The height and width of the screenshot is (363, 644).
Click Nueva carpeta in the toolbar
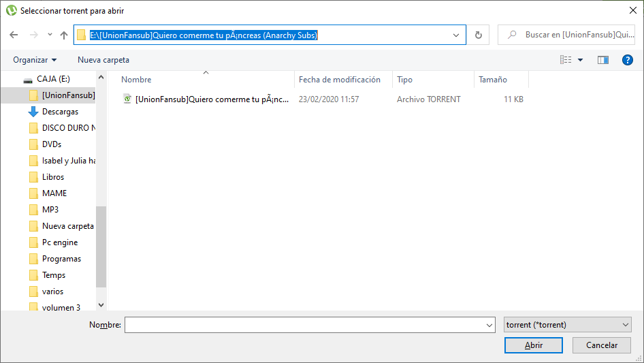coord(103,60)
